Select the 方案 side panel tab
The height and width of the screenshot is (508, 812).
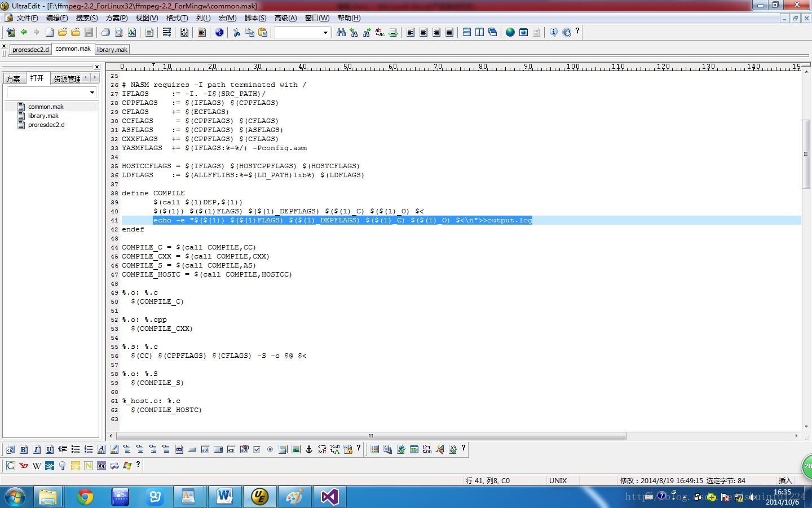[14, 78]
